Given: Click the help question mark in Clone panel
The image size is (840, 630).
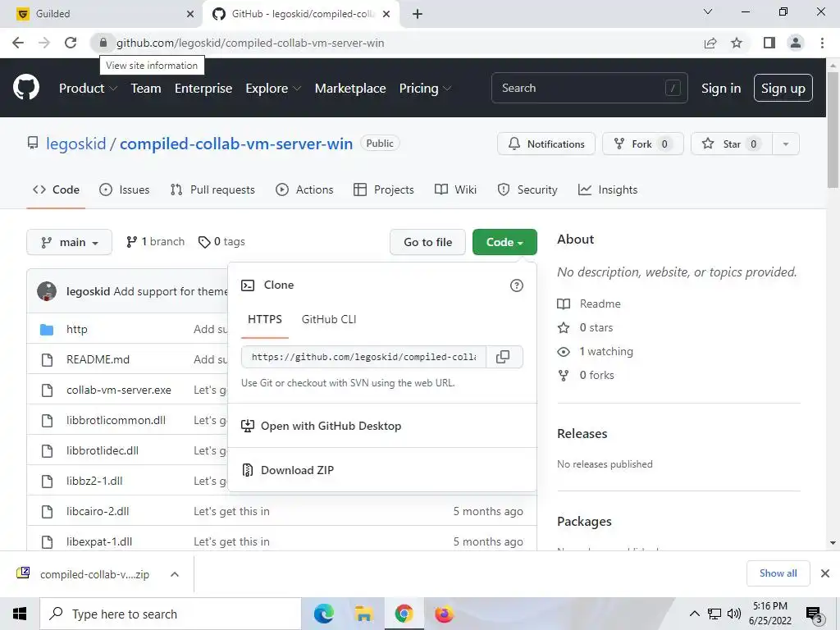Looking at the screenshot, I should click(517, 285).
